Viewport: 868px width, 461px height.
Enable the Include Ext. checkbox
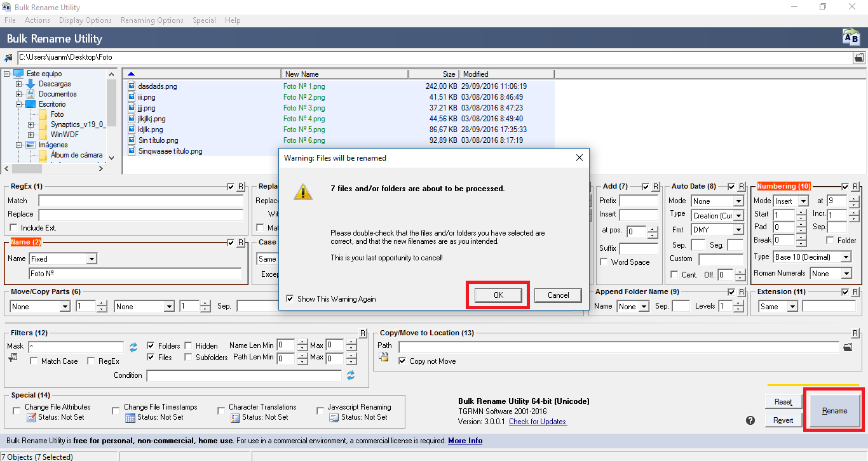coord(14,227)
